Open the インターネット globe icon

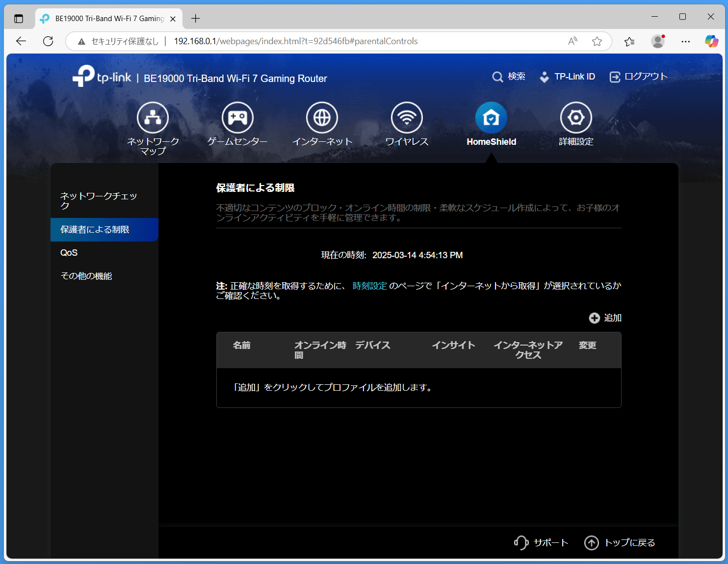[x=322, y=117]
